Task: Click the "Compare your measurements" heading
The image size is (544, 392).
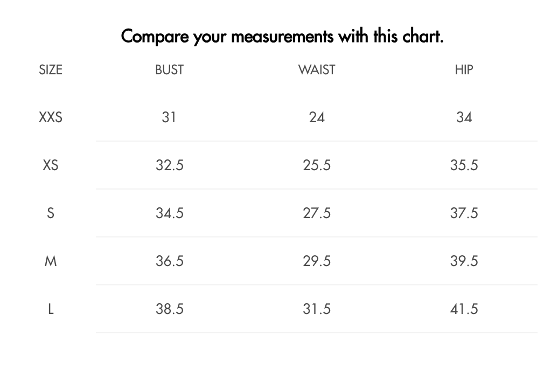Action: pos(282,37)
